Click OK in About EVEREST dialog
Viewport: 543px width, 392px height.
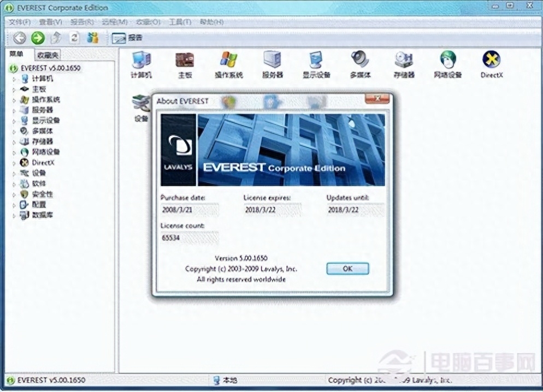tap(347, 269)
